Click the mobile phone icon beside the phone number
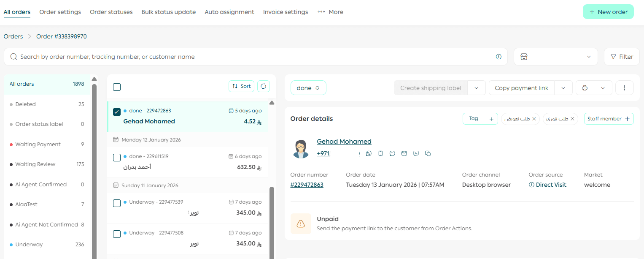The image size is (644, 259). coord(380,153)
